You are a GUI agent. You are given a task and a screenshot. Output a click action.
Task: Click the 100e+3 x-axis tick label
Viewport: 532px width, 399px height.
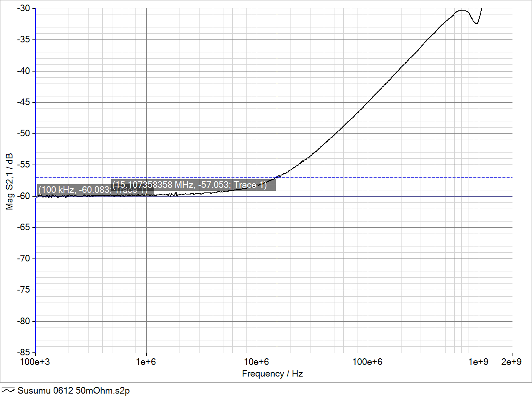click(x=35, y=362)
